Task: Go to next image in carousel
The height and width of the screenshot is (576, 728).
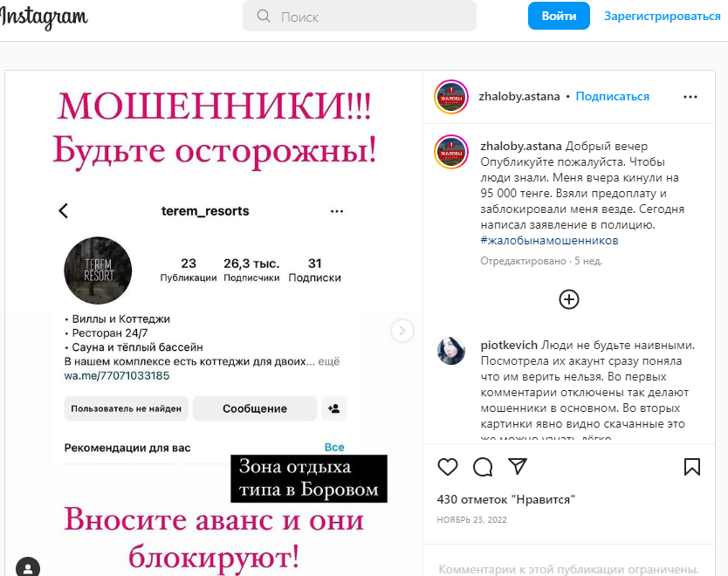Action: [402, 331]
